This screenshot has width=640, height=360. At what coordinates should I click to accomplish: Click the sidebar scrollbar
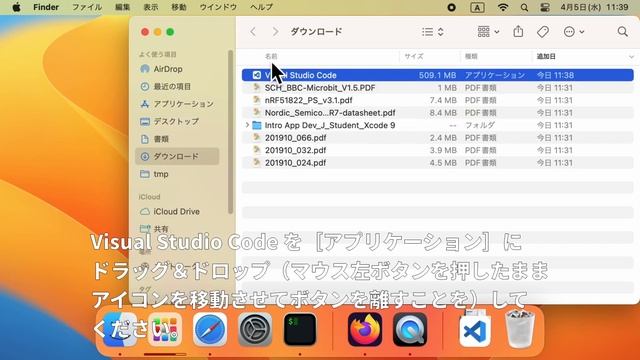(230, 131)
